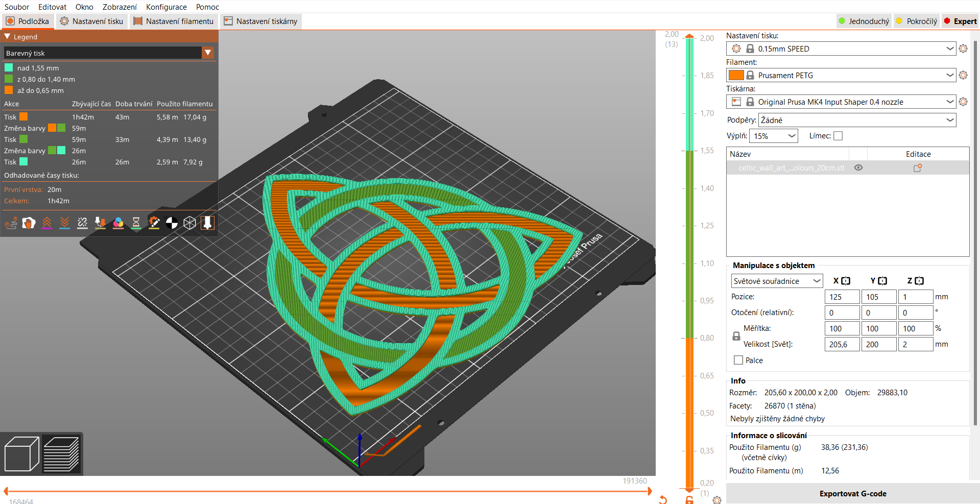Click the horizontal moves slider track
The width and height of the screenshot is (980, 504).
pos(328,491)
